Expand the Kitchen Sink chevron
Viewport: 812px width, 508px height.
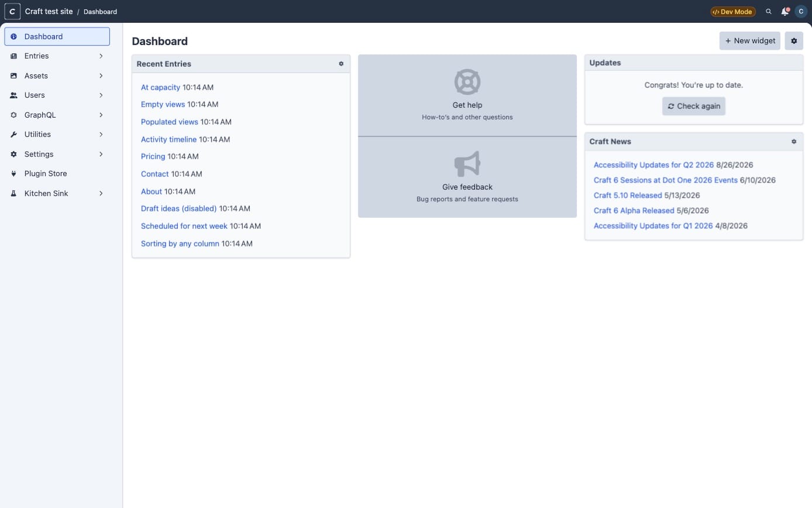pos(101,194)
